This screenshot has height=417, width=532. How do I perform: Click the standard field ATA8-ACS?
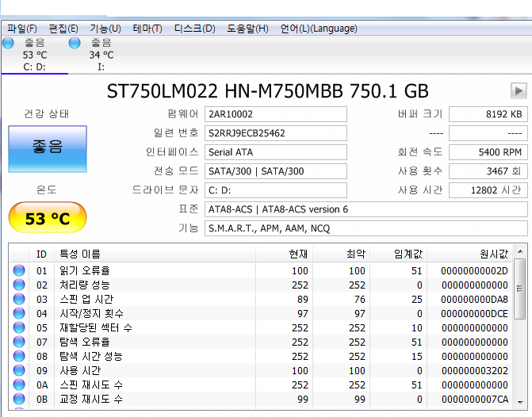[366, 209]
